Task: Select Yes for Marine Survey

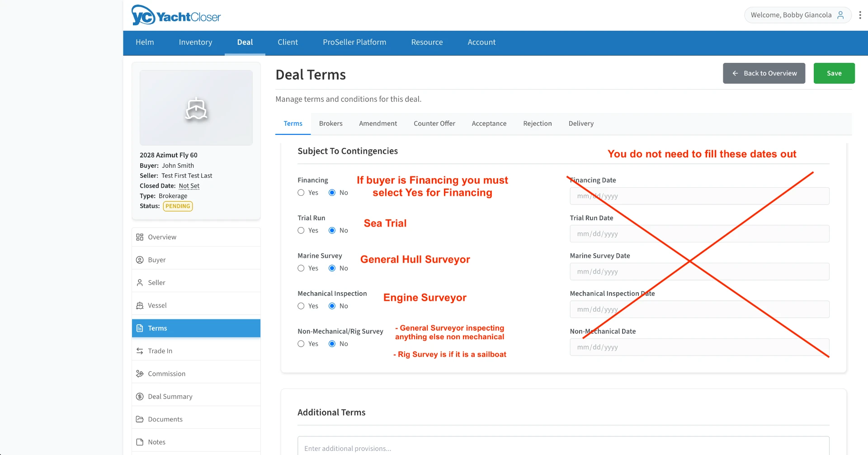Action: pyautogui.click(x=301, y=268)
